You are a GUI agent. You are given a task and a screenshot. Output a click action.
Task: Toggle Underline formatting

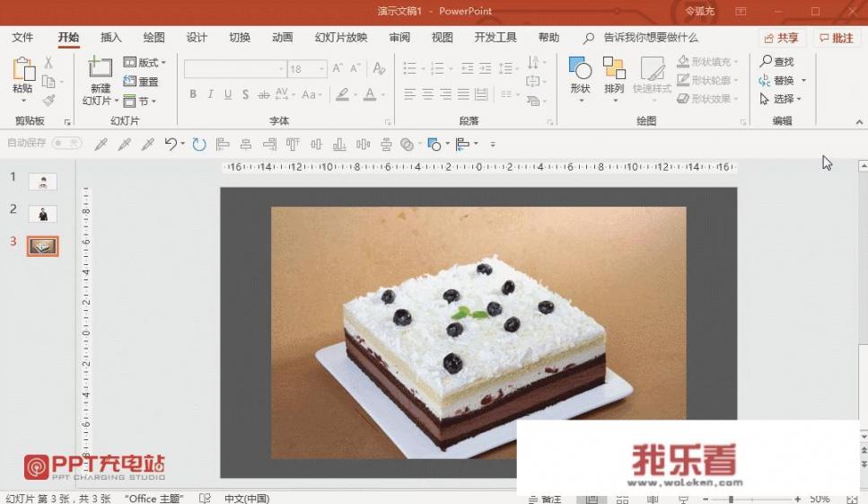click(228, 94)
